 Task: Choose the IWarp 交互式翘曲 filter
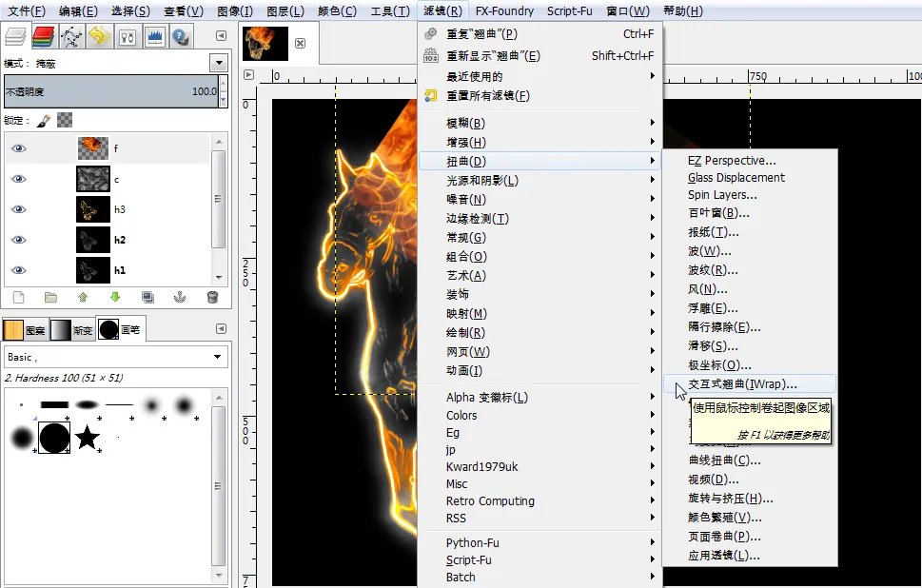click(x=750, y=384)
